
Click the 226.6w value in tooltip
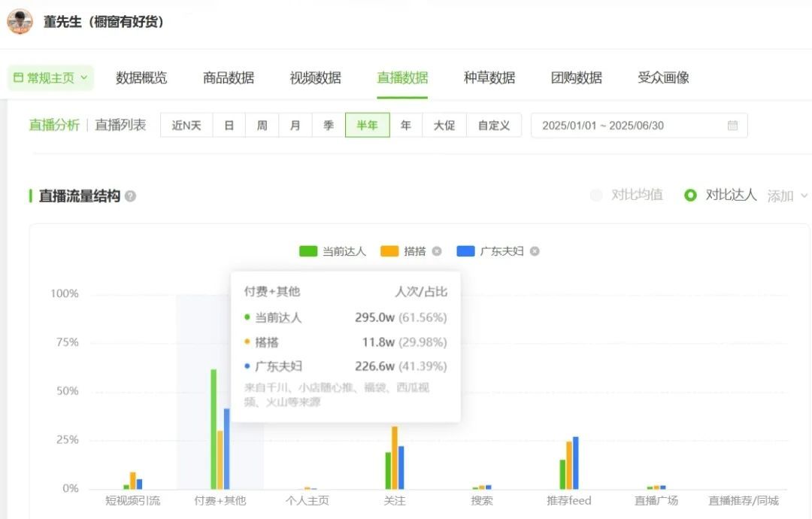[374, 366]
